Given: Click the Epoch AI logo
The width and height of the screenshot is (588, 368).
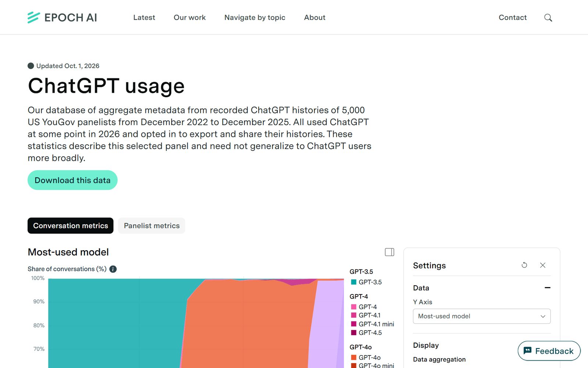Looking at the screenshot, I should 62,17.
